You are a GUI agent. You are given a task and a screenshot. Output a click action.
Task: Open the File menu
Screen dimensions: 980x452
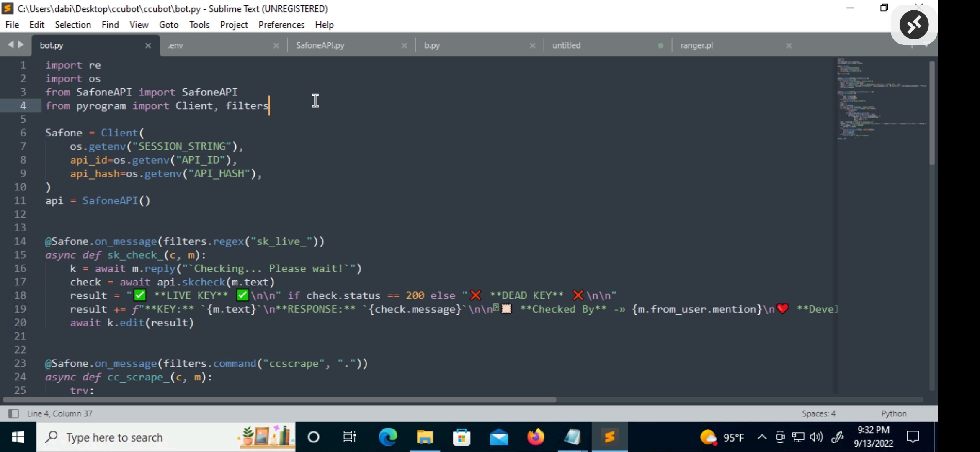coord(12,25)
